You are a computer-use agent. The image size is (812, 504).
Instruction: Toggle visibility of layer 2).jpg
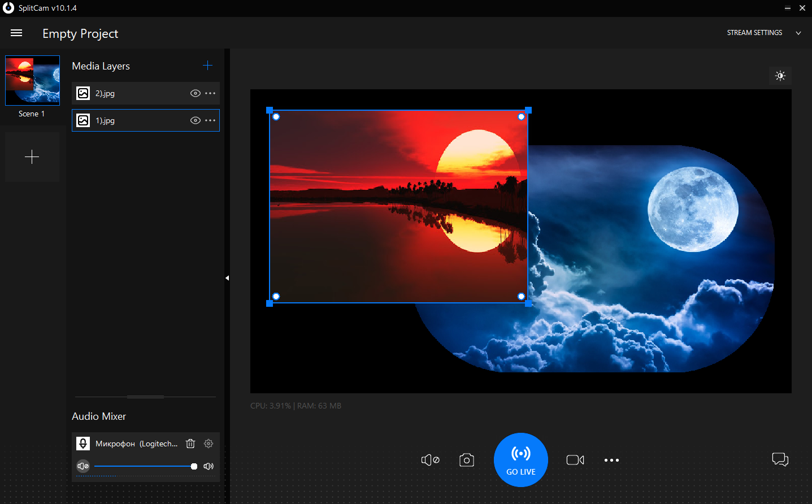pos(195,93)
